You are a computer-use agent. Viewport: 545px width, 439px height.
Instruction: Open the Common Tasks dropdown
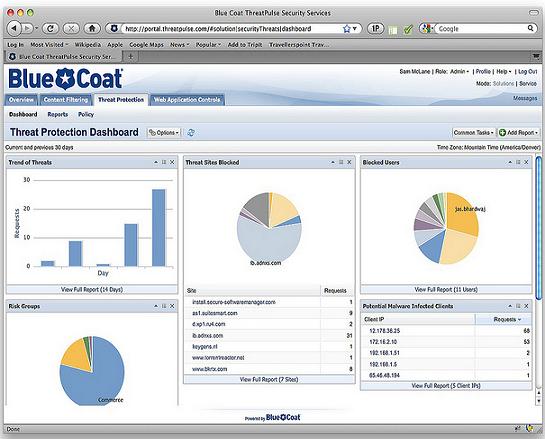coord(474,133)
